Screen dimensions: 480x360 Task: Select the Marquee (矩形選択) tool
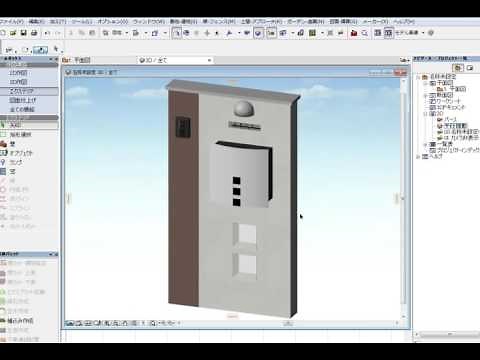pos(21,134)
